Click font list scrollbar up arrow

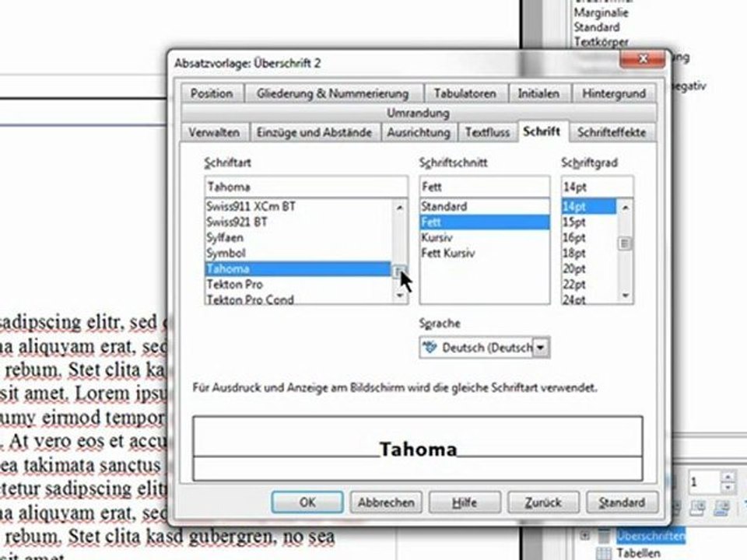400,207
